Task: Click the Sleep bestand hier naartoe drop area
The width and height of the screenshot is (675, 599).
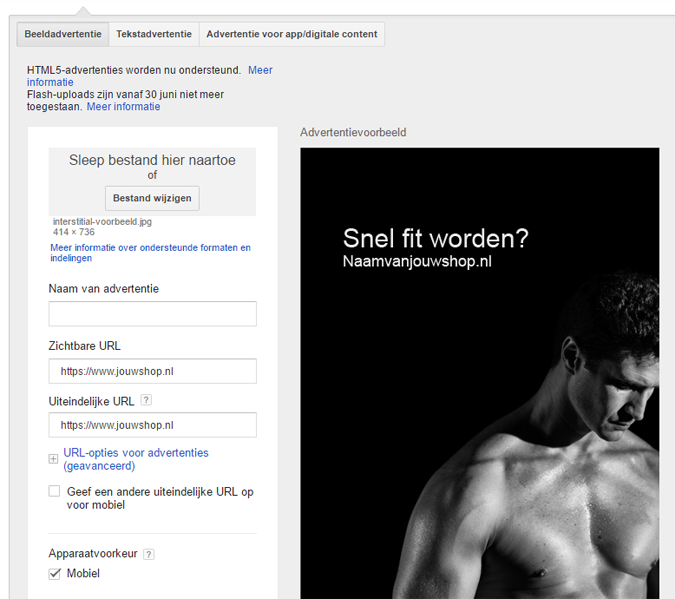Action: click(x=152, y=181)
